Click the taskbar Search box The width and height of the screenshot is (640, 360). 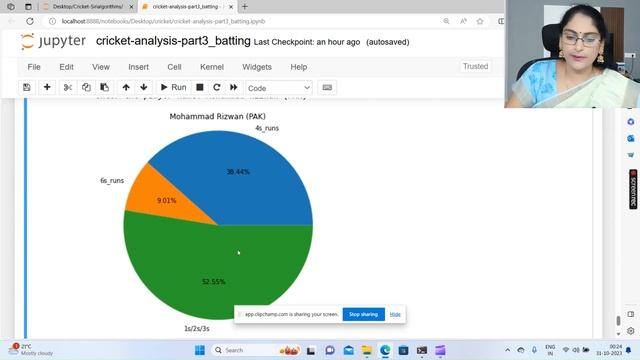pyautogui.click(x=257, y=350)
